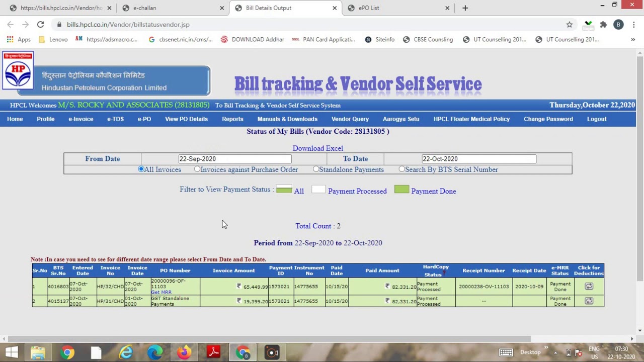This screenshot has width=644, height=362.
Task: Open Manuals & Downloads menu
Action: point(287,119)
